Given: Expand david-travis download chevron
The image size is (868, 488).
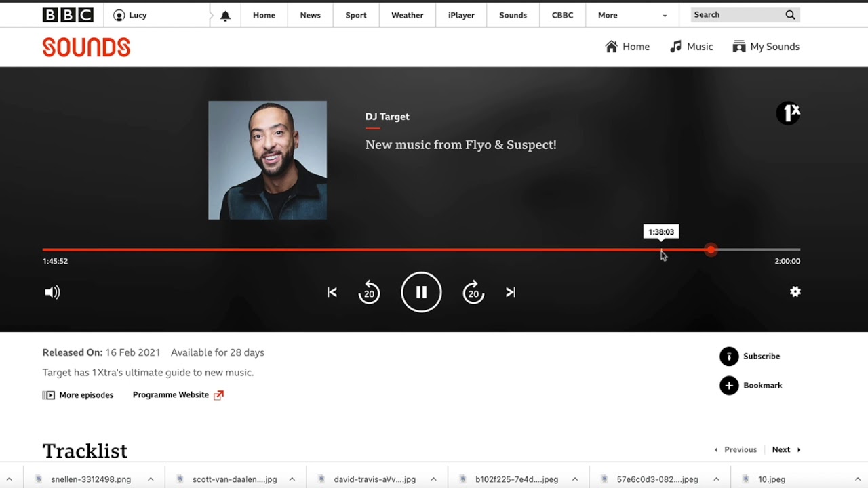Looking at the screenshot, I should click(433, 479).
